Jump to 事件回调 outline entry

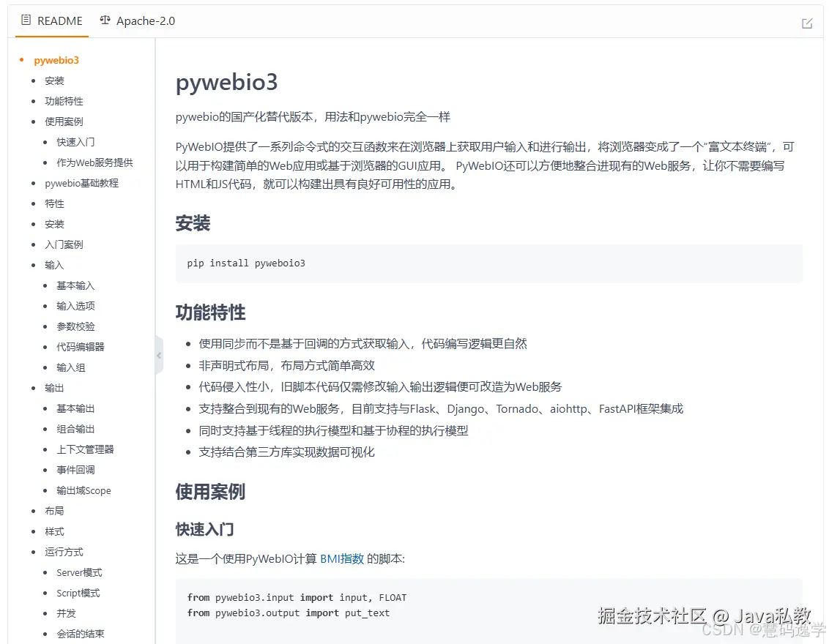point(75,470)
